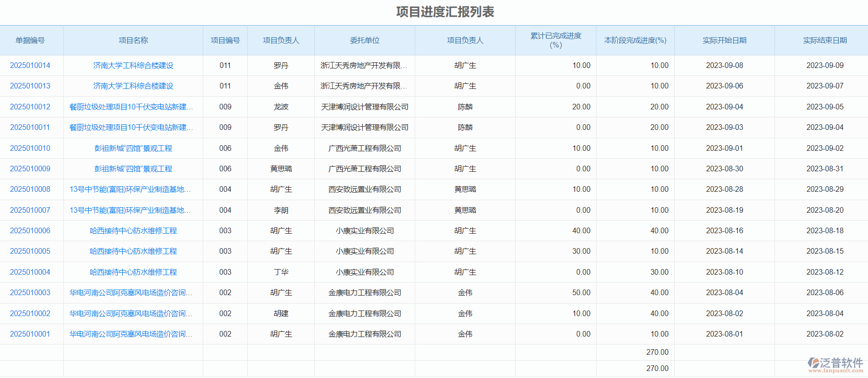Click document number 2025010009
Screen dimensions: 868x378
click(30, 169)
